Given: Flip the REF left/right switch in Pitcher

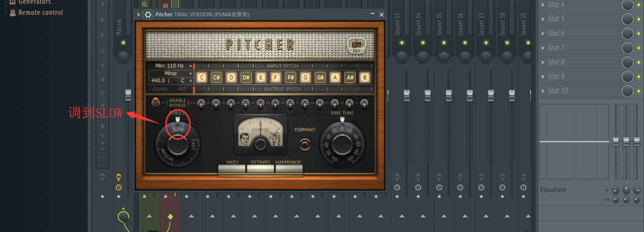Looking at the screenshot, I should (x=356, y=45).
